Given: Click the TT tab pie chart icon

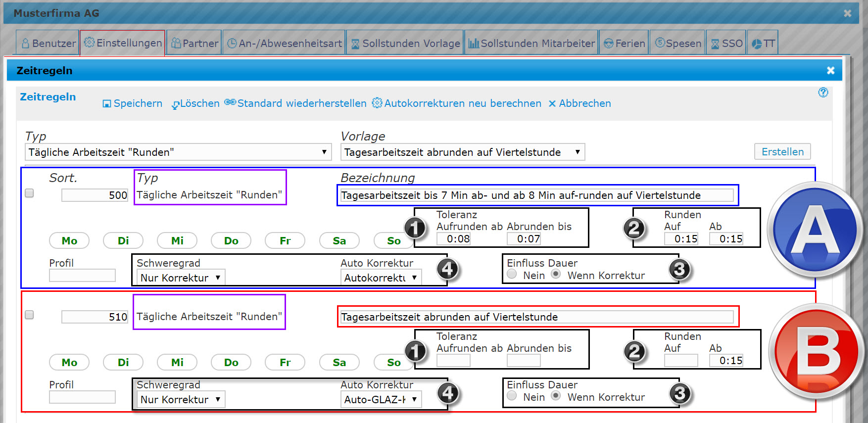Looking at the screenshot, I should click(x=757, y=44).
